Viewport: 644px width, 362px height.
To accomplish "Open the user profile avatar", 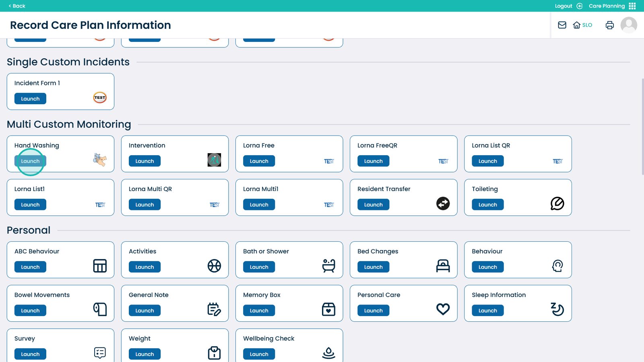I will [628, 25].
